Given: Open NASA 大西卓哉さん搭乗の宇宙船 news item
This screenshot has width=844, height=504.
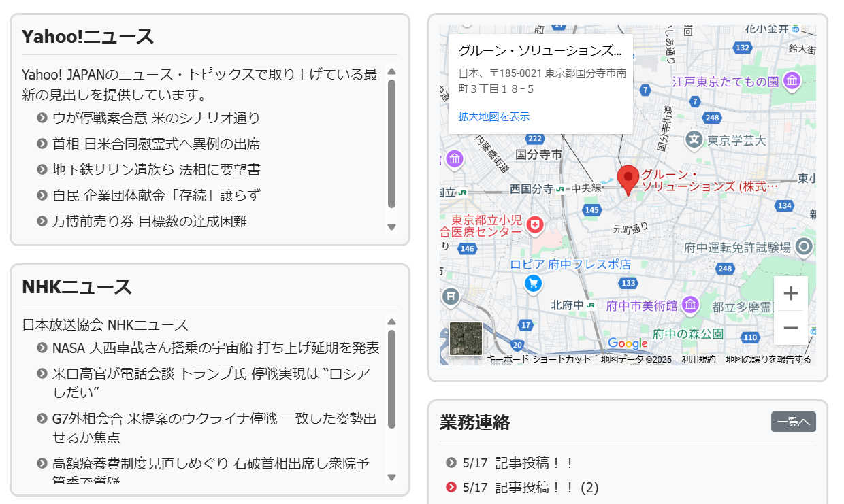Looking at the screenshot, I should click(216, 348).
